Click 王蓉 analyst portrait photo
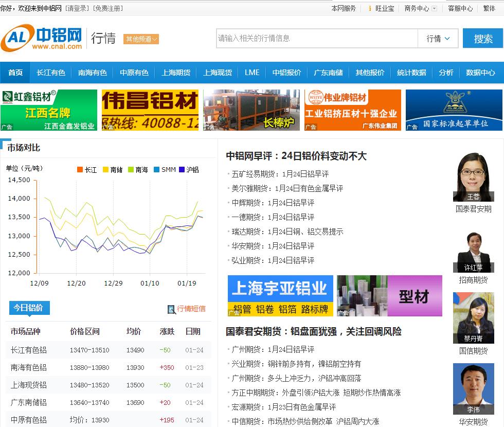Screen dimensions: 504x427 (473, 176)
